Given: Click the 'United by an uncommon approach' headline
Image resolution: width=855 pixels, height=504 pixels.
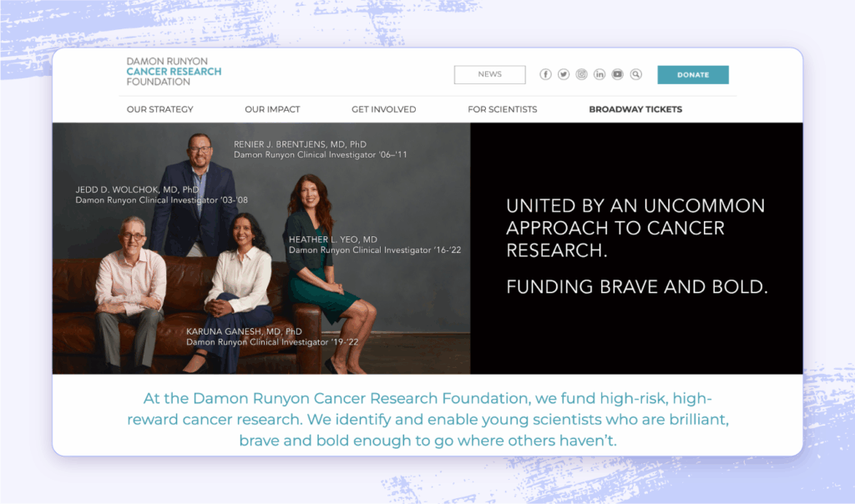Looking at the screenshot, I should click(x=635, y=228).
